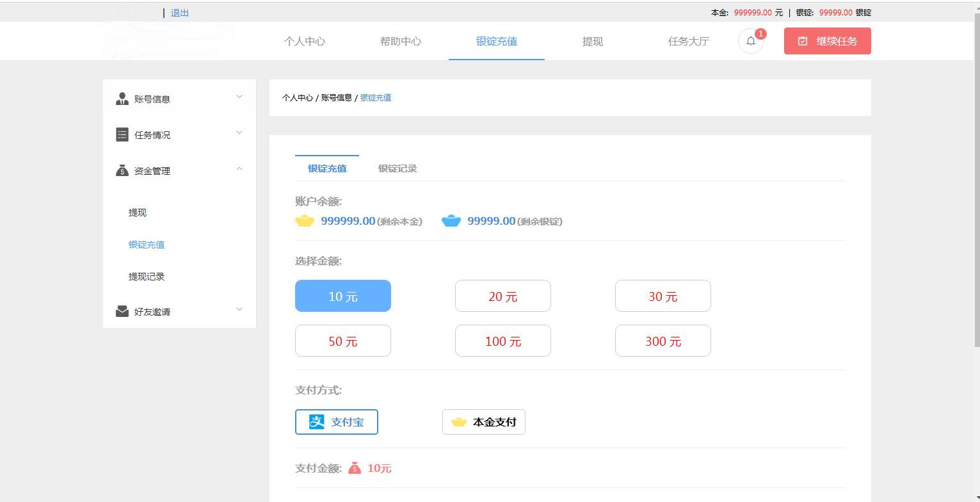Click 账号信息 in the breadcrumb
The width and height of the screenshot is (980, 502).
pos(337,98)
